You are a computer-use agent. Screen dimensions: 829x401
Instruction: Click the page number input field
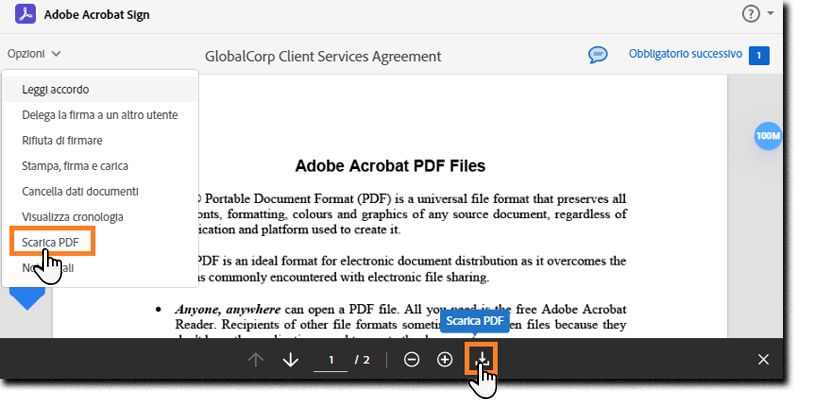330,360
